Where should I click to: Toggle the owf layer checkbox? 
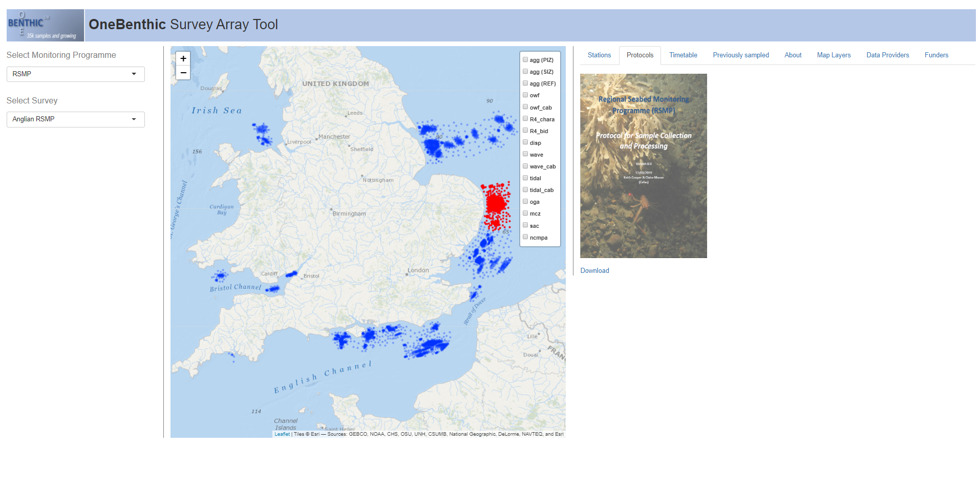[x=525, y=95]
